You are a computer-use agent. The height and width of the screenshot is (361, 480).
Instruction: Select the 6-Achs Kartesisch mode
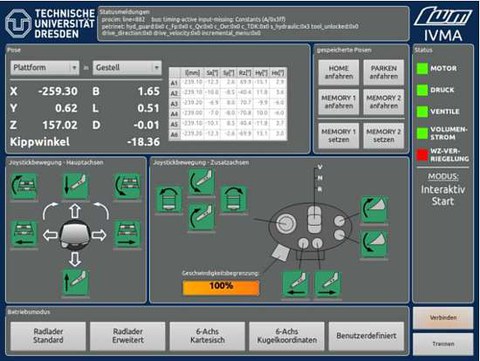click(207, 336)
